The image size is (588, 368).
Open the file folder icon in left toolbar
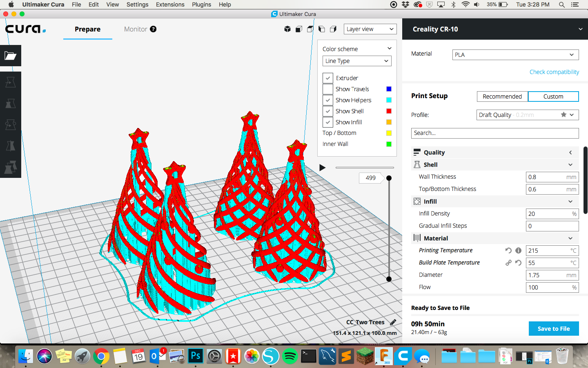coord(11,56)
